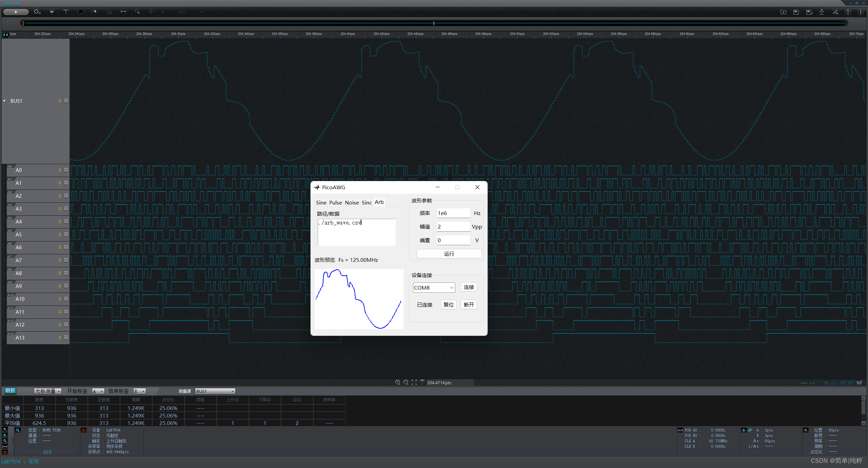Open acquisition settings gear icon
This screenshot has width=868, height=468.
click(x=37, y=12)
